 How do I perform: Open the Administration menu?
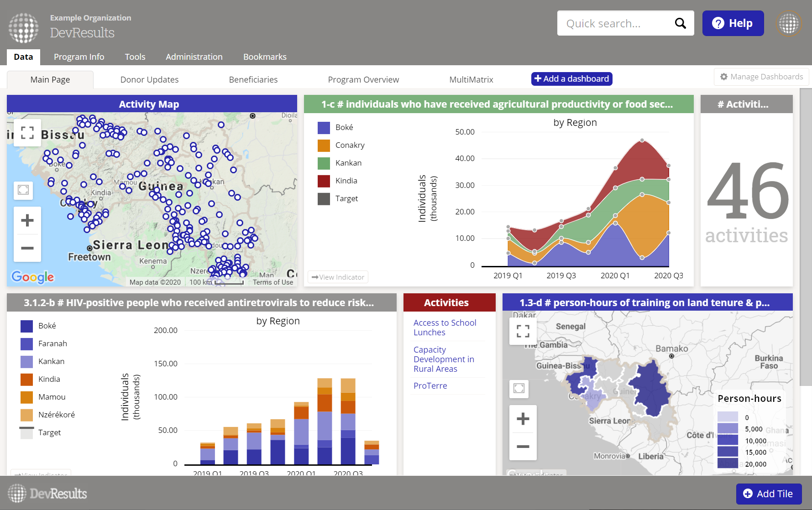click(194, 57)
